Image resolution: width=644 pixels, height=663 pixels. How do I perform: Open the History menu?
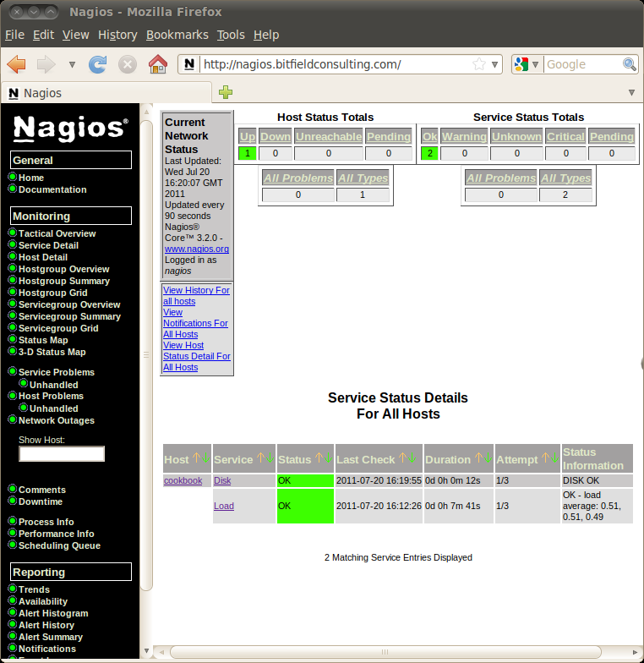117,35
